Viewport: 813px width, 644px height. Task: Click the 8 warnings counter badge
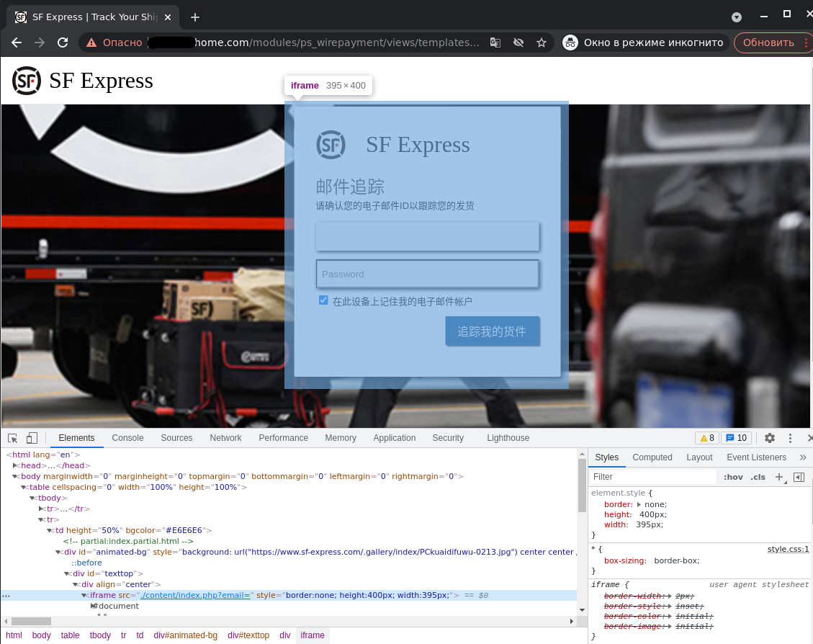pos(707,438)
